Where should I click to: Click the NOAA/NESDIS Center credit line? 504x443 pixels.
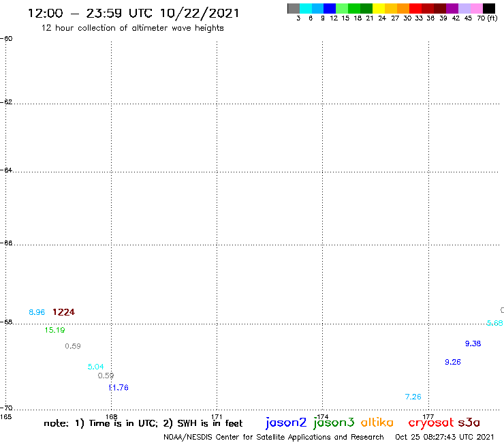(x=274, y=438)
